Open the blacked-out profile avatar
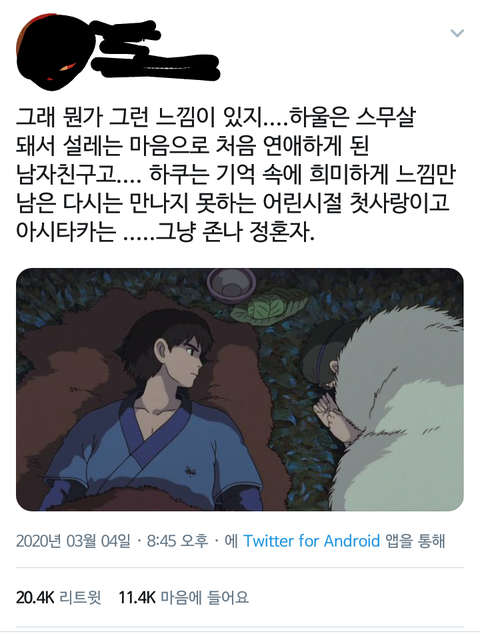Screen dimensions: 480x640 pyautogui.click(x=49, y=51)
